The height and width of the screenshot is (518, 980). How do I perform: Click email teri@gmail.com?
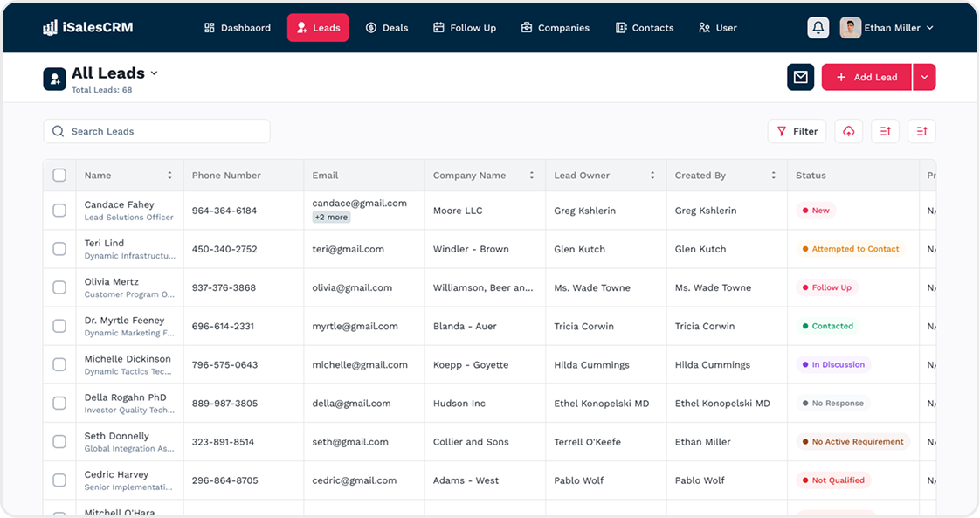click(349, 249)
